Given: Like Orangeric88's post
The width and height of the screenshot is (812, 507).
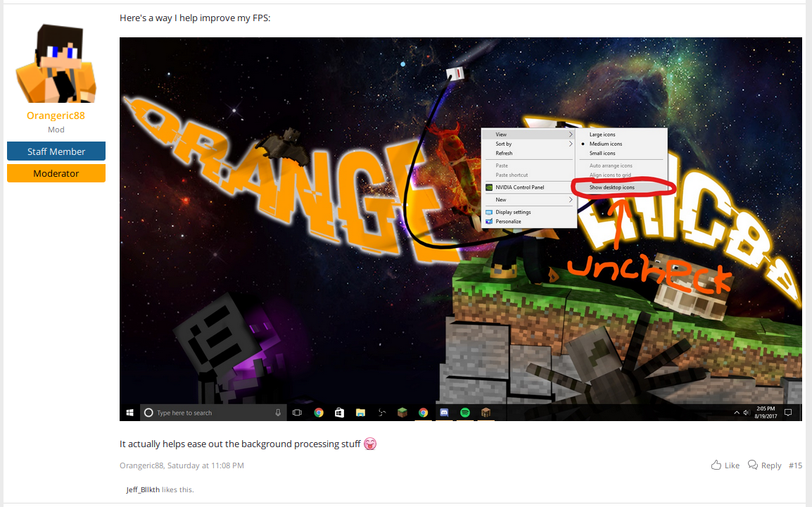Looking at the screenshot, I should (x=725, y=465).
